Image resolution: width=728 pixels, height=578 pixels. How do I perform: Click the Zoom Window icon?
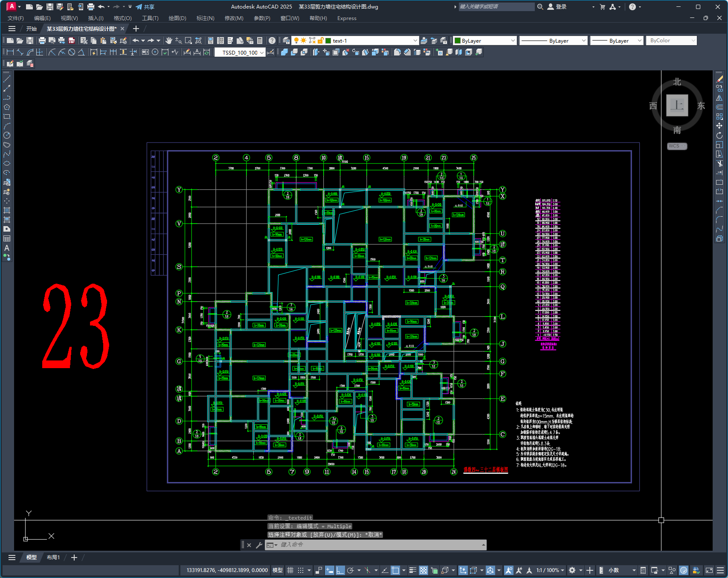pos(188,41)
